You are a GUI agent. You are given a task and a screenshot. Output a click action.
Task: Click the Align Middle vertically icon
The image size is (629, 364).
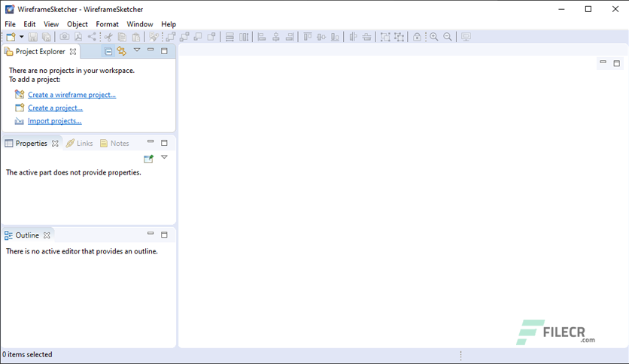(x=321, y=37)
